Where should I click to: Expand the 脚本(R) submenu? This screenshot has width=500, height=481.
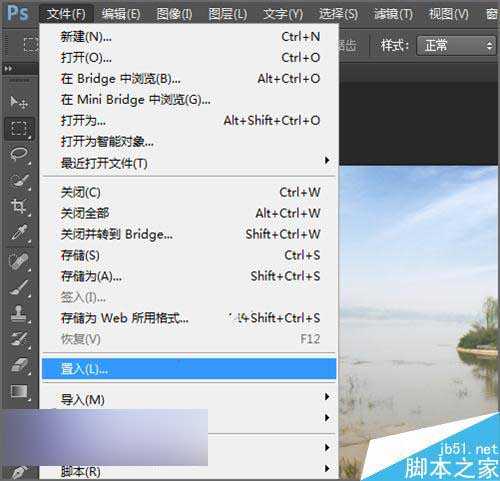pyautogui.click(x=190, y=471)
